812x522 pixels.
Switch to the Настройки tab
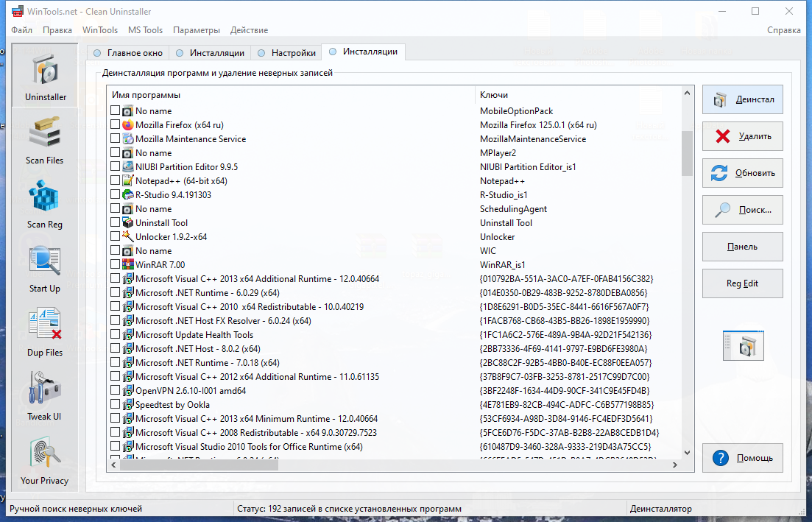pyautogui.click(x=286, y=53)
